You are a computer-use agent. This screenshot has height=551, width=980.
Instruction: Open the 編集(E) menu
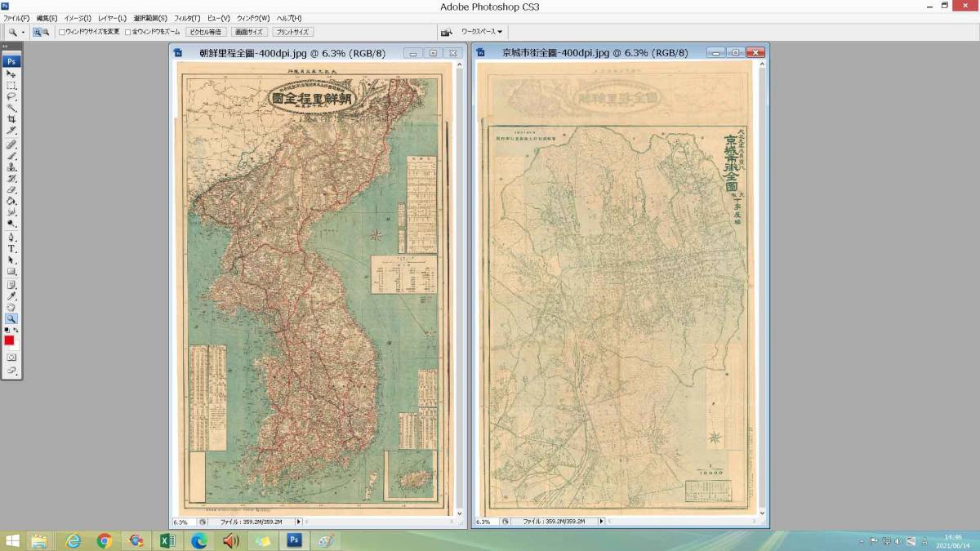coord(47,18)
